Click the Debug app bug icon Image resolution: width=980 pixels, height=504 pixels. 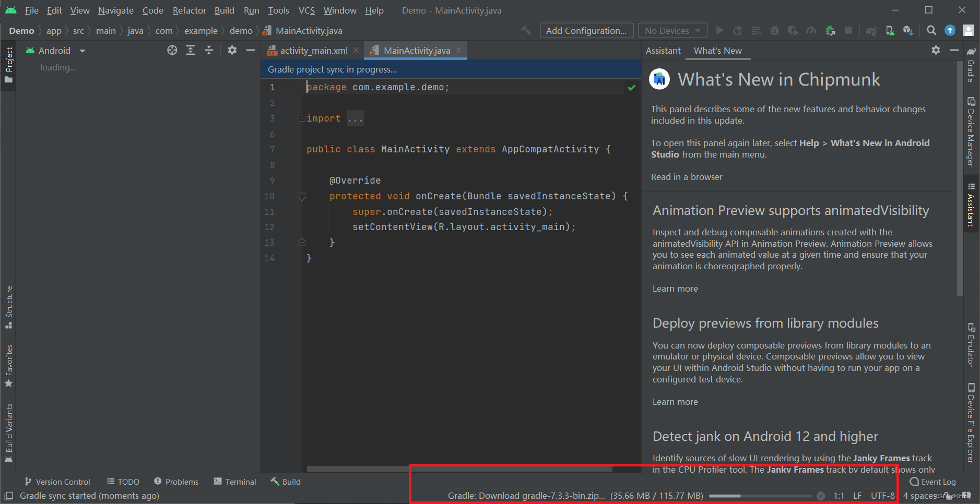775,31
